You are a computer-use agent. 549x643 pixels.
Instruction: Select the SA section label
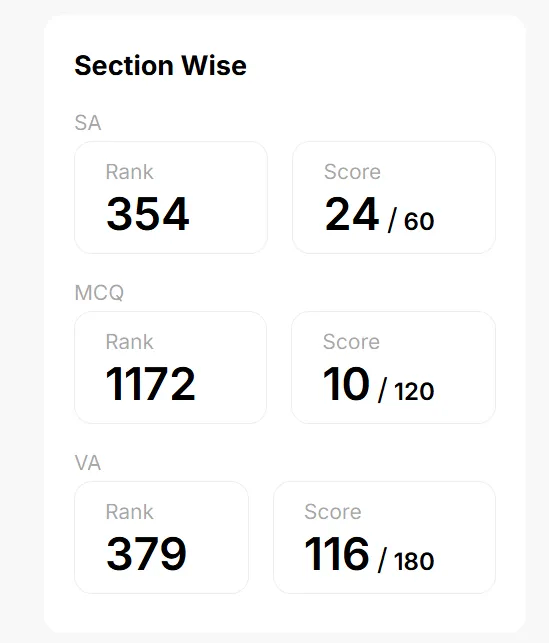click(x=88, y=123)
